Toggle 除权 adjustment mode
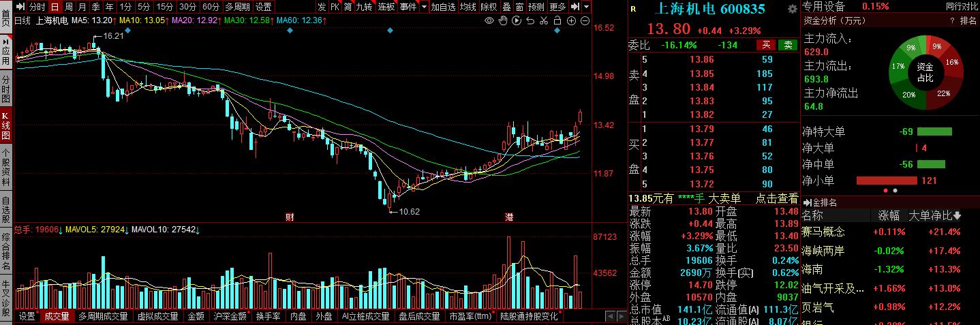This screenshot has height=325, width=980. 489,7
